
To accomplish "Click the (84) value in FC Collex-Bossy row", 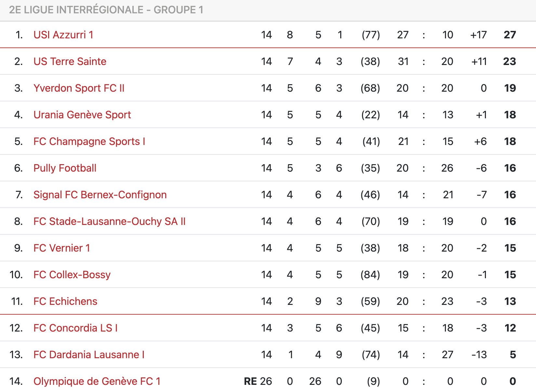I will (x=370, y=275).
